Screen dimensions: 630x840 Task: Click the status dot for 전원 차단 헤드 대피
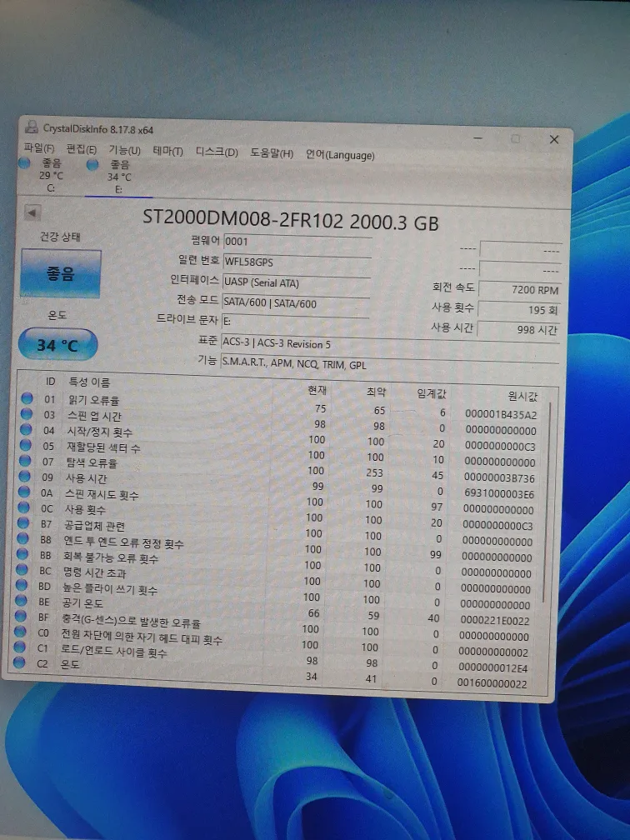coord(20,631)
